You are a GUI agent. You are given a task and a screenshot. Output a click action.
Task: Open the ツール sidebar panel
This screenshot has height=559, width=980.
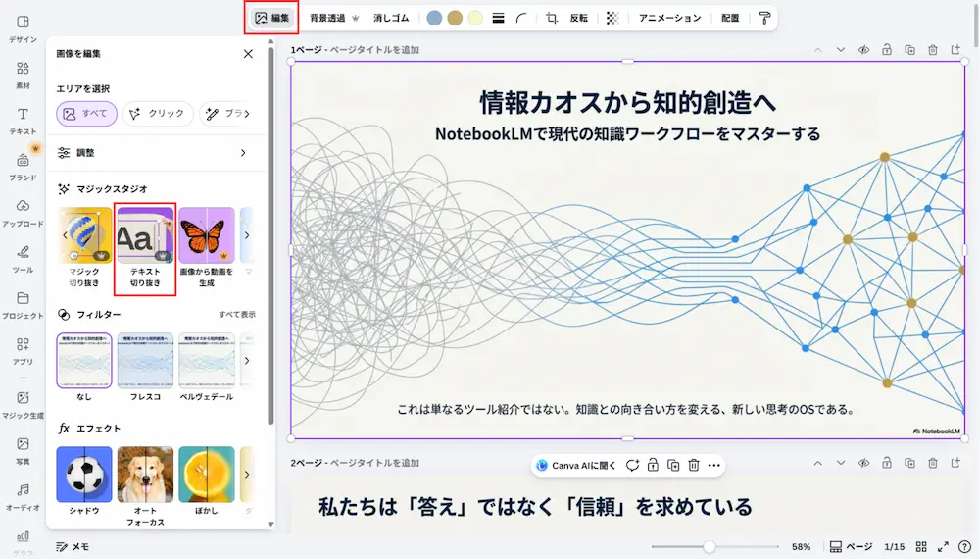tap(23, 259)
